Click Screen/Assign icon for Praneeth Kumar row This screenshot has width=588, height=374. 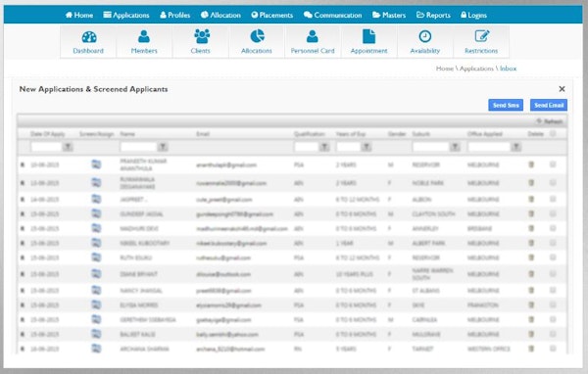(96, 164)
